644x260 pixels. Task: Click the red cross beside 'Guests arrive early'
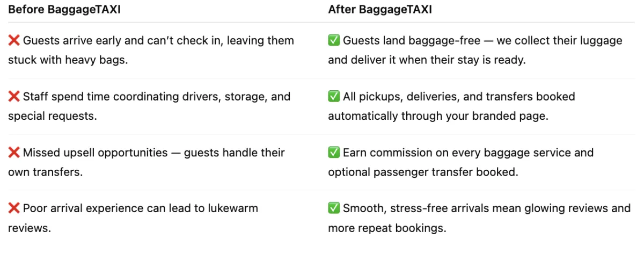[x=14, y=41]
